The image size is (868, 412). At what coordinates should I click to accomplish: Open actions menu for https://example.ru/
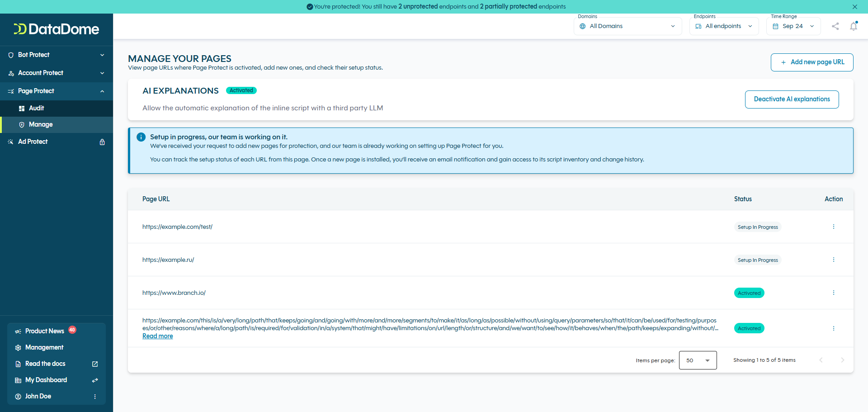834,260
